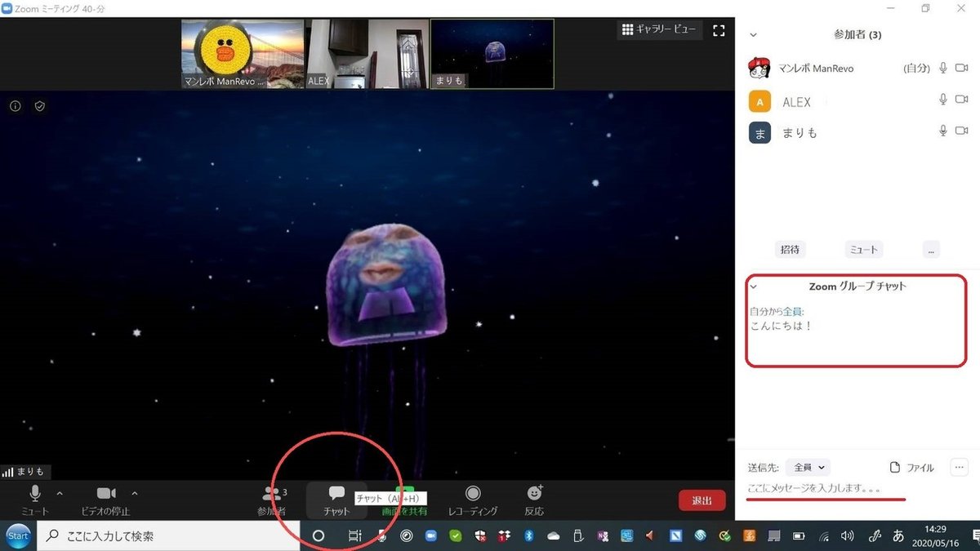This screenshot has height=551, width=980.
Task: Click the red 退出 leave button
Action: pos(702,500)
